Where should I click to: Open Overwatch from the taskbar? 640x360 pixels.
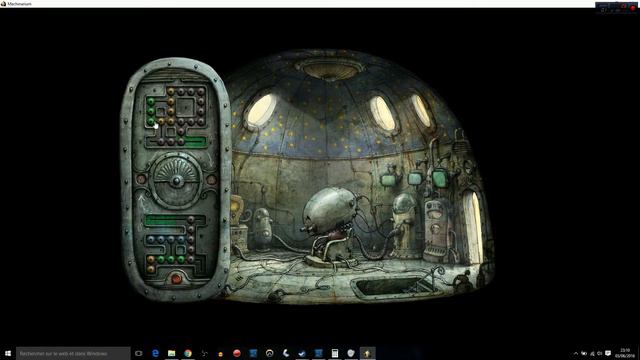tap(269, 353)
